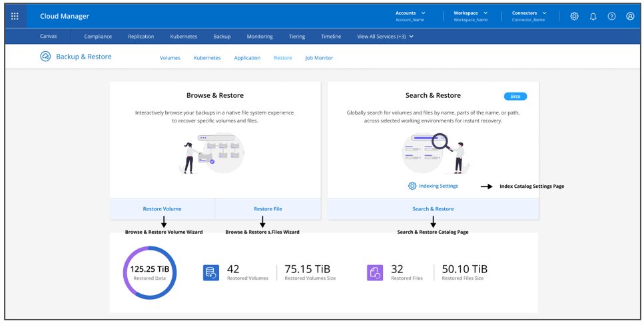Open the notifications bell
Image resolution: width=644 pixels, height=327 pixels.
point(593,16)
